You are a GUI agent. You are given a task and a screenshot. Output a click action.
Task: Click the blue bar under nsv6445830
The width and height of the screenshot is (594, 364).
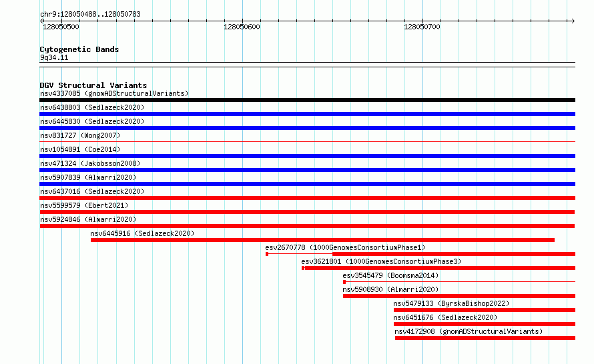[x=307, y=128]
